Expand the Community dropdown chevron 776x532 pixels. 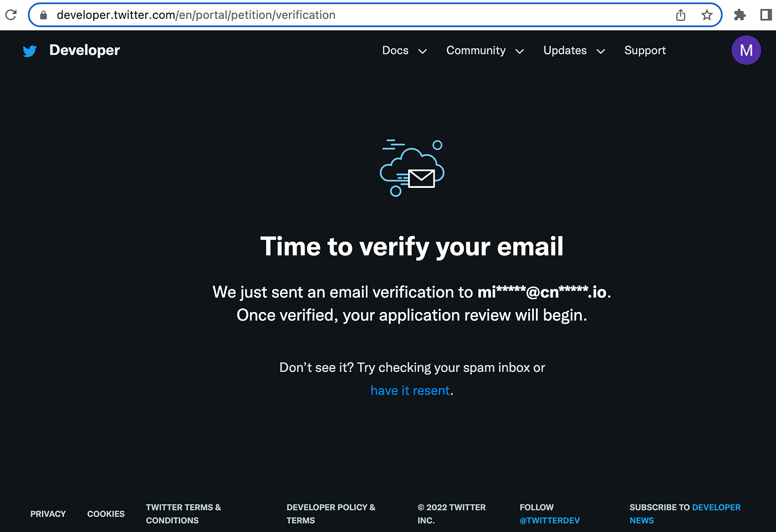pyautogui.click(x=519, y=52)
